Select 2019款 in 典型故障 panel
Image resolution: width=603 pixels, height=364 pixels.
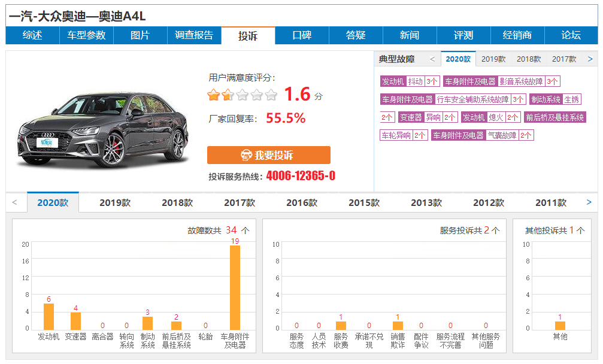click(493, 59)
